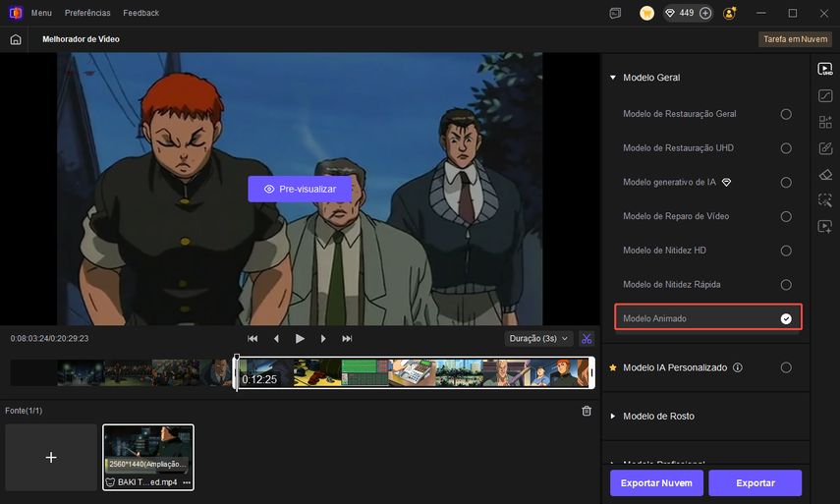
Task: Open the video add sidebar tool at bottom
Action: (825, 227)
